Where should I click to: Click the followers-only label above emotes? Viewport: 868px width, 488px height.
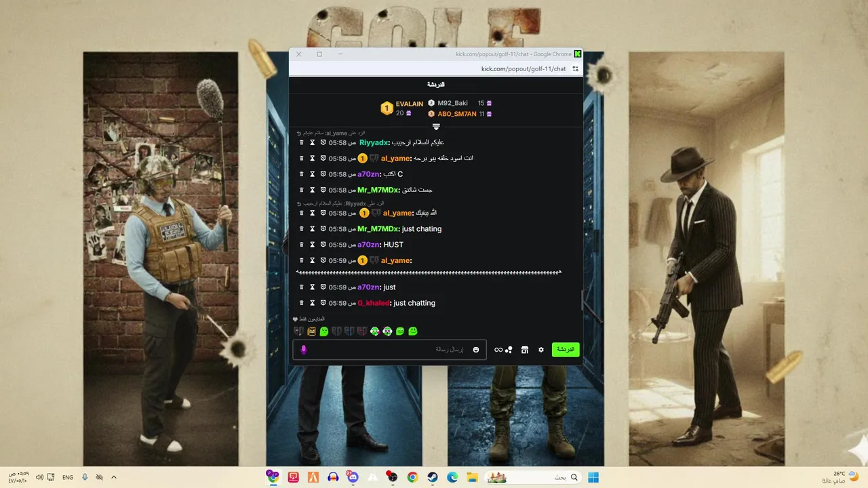point(309,319)
